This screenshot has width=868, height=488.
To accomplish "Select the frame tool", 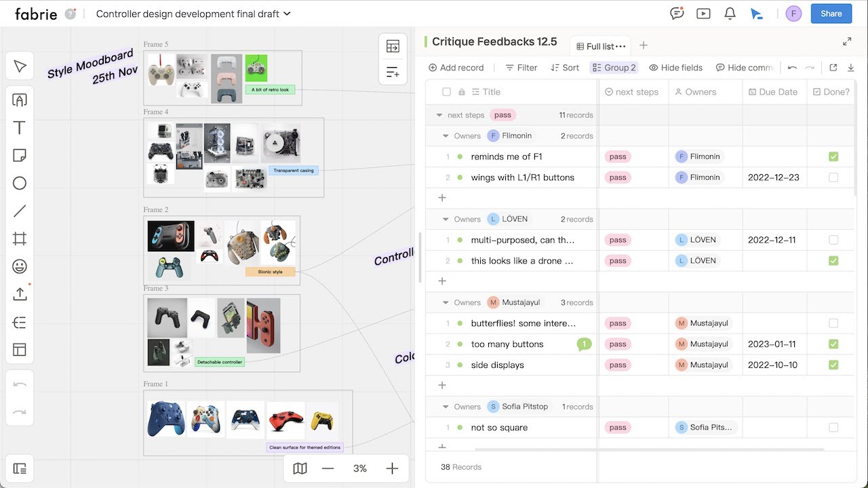I will point(20,239).
